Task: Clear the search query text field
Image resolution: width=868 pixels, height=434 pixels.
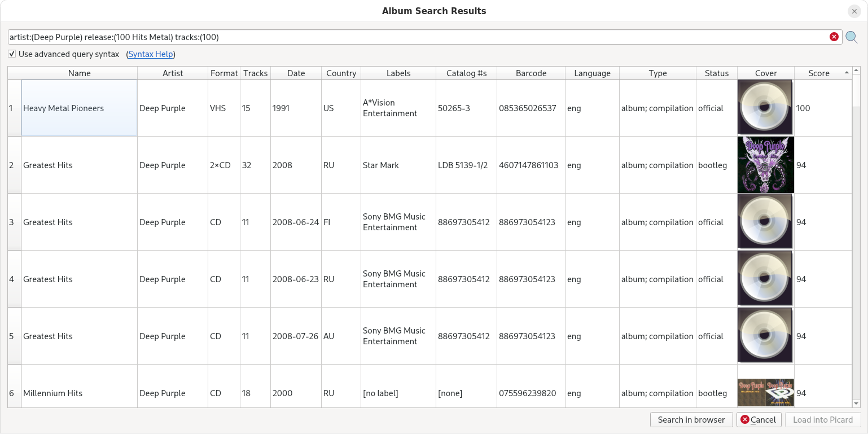Action: (x=834, y=37)
